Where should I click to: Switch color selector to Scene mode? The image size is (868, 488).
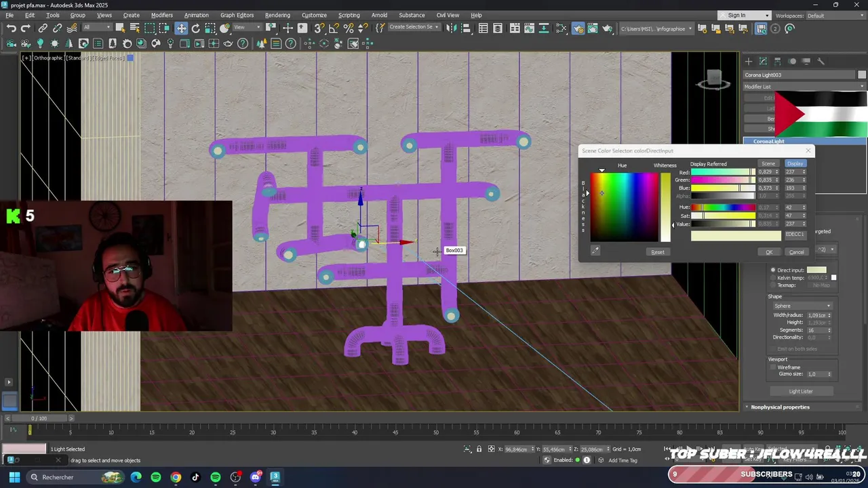click(x=768, y=163)
